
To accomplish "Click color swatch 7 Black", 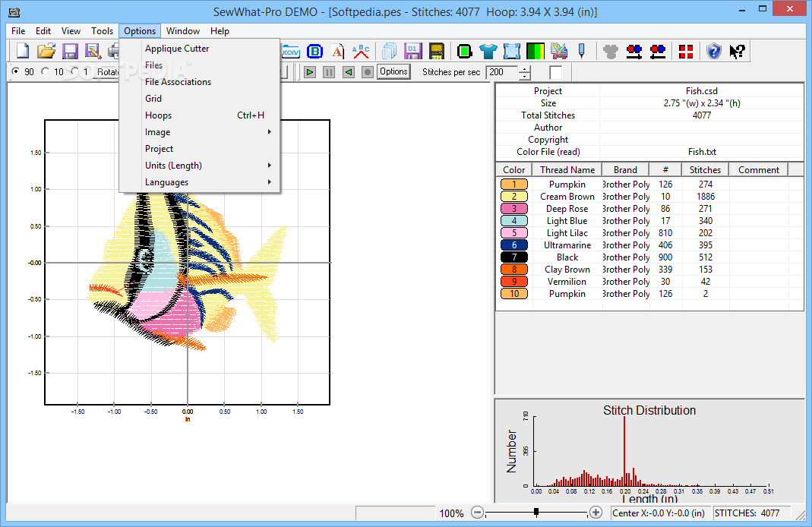I will coord(514,257).
